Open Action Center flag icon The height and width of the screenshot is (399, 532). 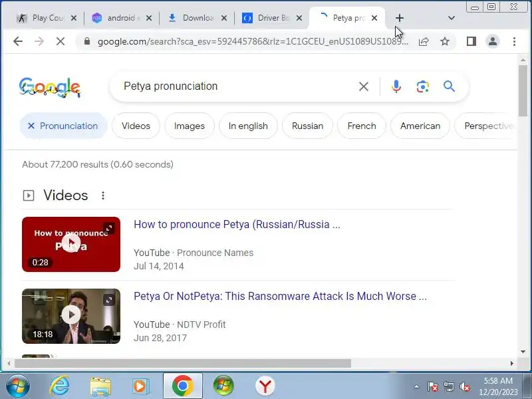point(433,386)
